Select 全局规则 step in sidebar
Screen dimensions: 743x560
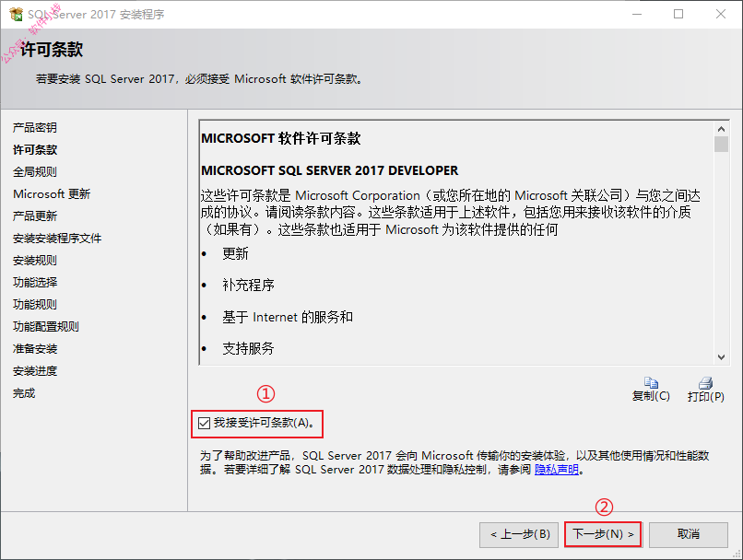tap(35, 172)
